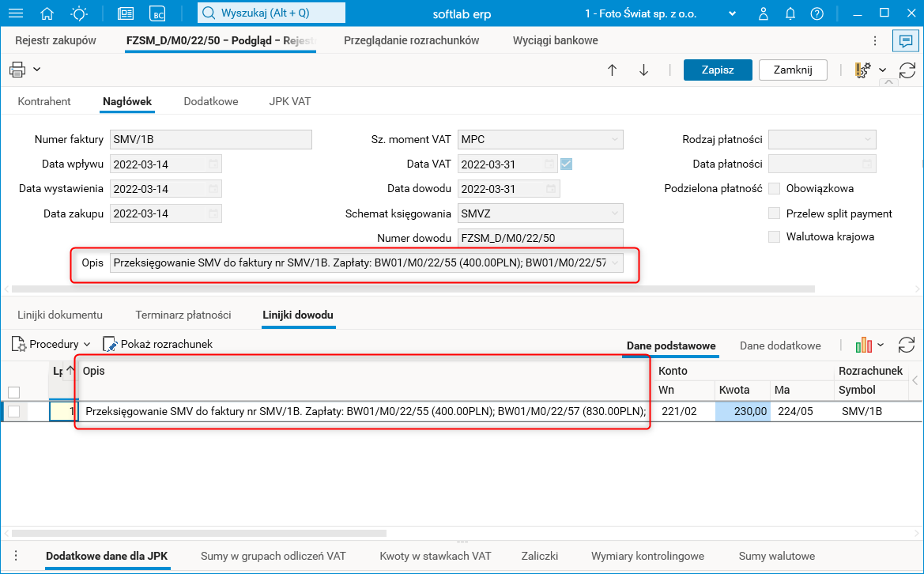The image size is (924, 574).
Task: Show Dane dodatkowe view
Action: pyautogui.click(x=780, y=346)
